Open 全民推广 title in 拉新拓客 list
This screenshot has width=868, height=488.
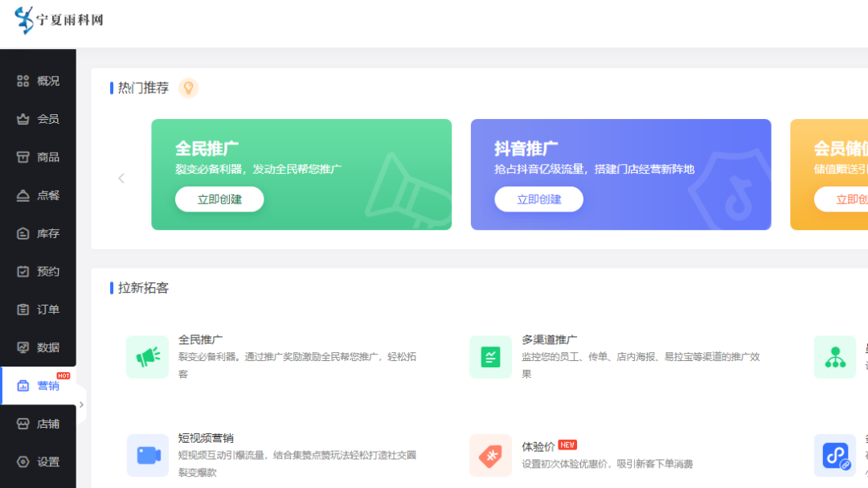click(x=200, y=339)
